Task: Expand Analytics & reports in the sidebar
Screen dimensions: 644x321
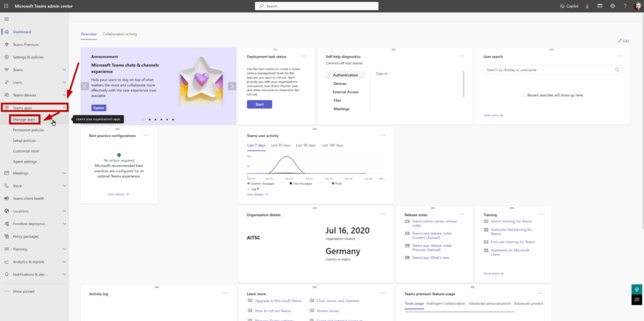Action: tap(64, 261)
